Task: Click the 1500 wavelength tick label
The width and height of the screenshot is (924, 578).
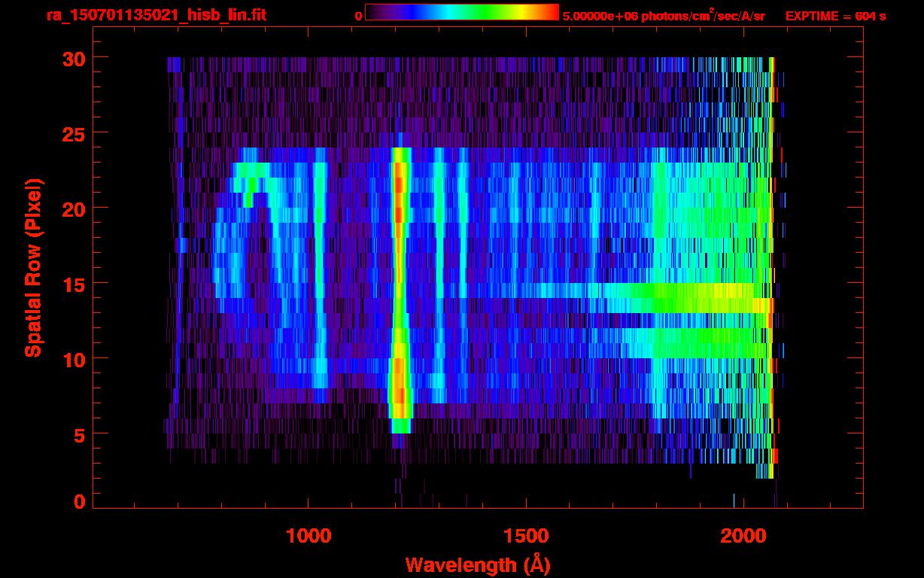Action: tap(526, 535)
